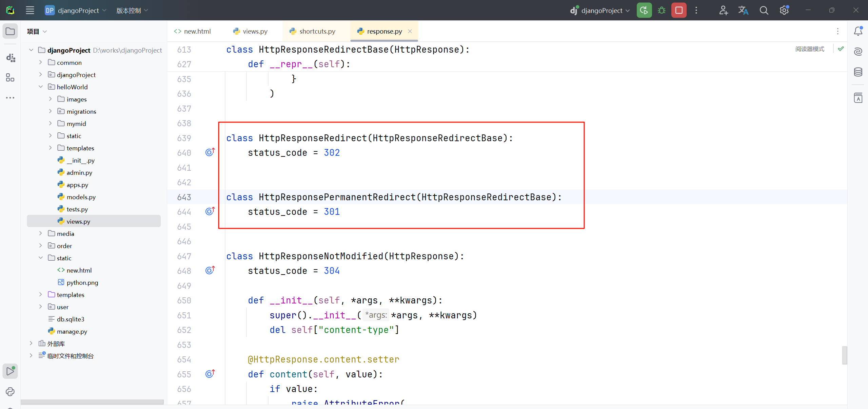Start debugging with the bug icon
The width and height of the screenshot is (868, 409).
point(662,10)
